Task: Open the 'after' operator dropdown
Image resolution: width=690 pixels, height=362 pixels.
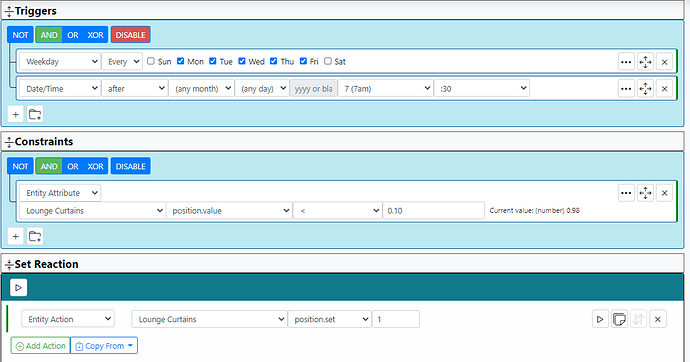Action: [135, 88]
